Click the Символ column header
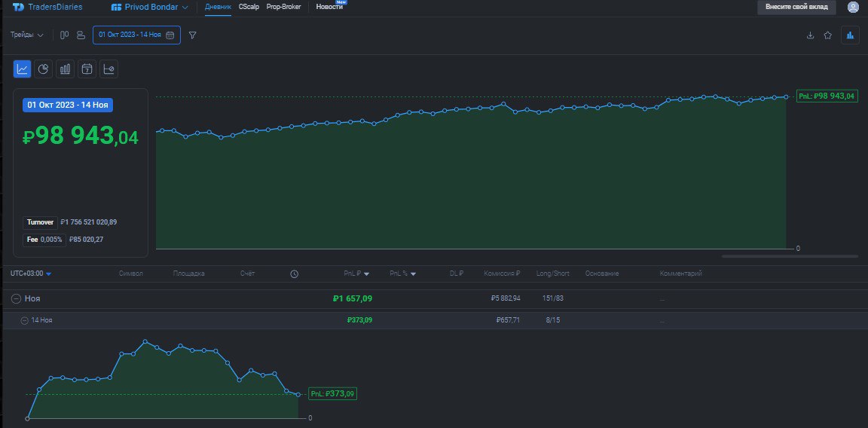The height and width of the screenshot is (428, 868). tap(131, 274)
